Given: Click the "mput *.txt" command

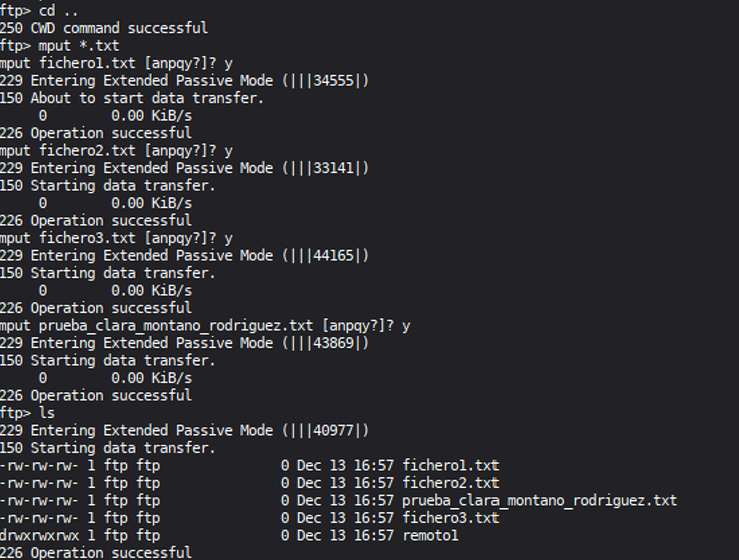Looking at the screenshot, I should [x=79, y=46].
